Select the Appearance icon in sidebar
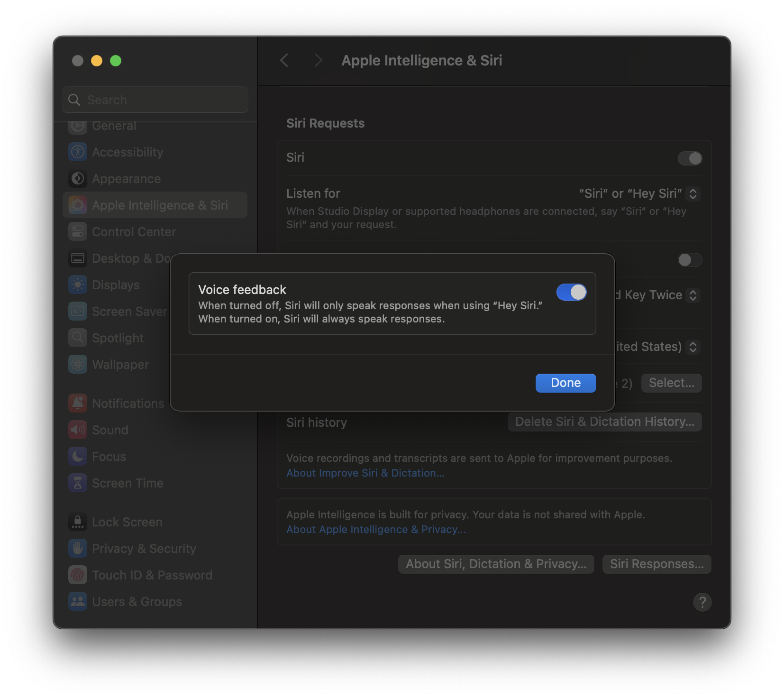The image size is (784, 699). pyautogui.click(x=78, y=178)
